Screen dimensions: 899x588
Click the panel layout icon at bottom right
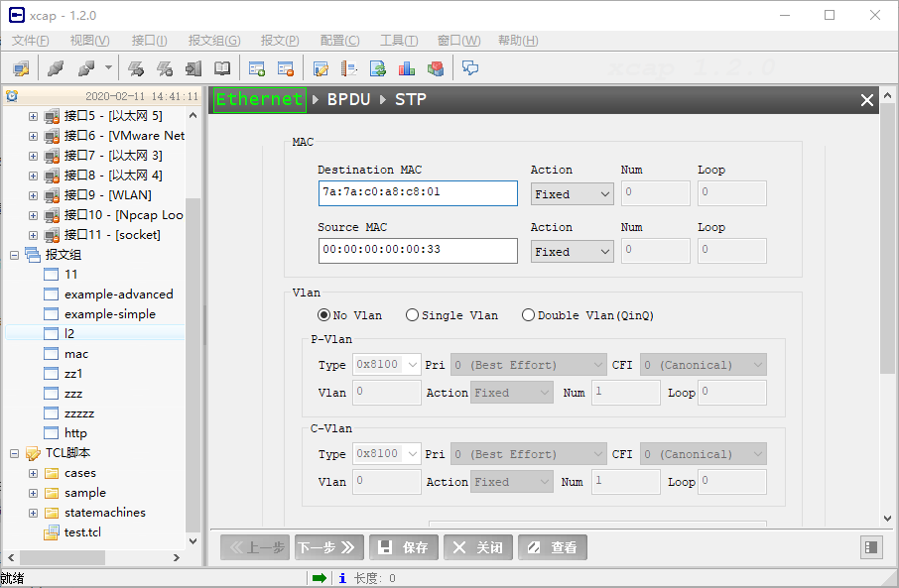click(871, 547)
